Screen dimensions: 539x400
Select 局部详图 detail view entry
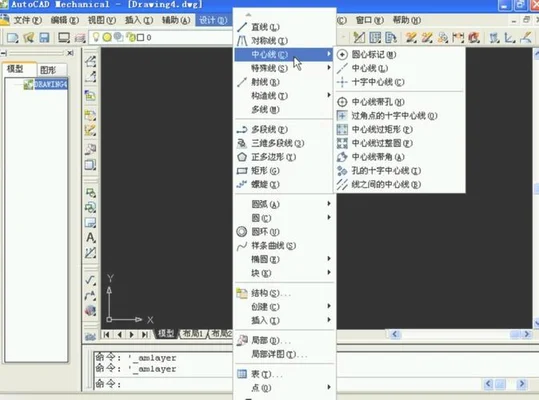(x=284, y=354)
